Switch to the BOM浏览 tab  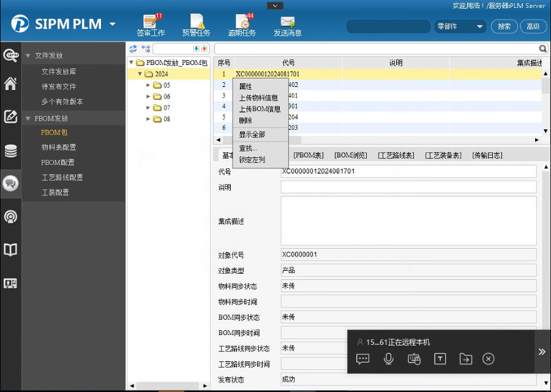[351, 156]
